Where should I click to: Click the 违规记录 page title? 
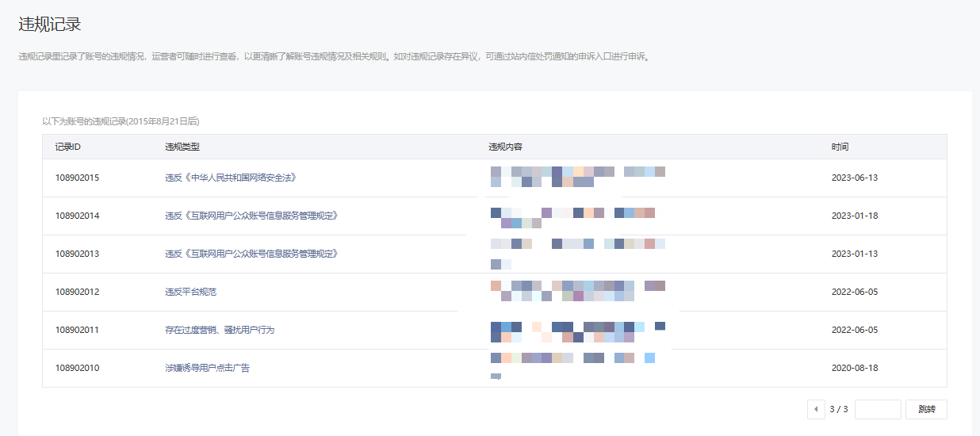click(x=49, y=25)
